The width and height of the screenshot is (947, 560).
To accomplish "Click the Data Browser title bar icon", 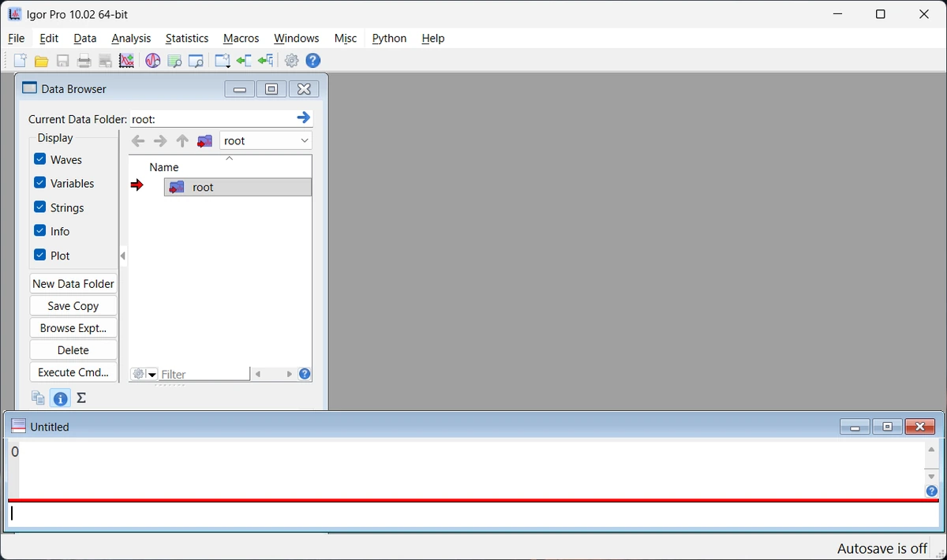I will click(30, 88).
